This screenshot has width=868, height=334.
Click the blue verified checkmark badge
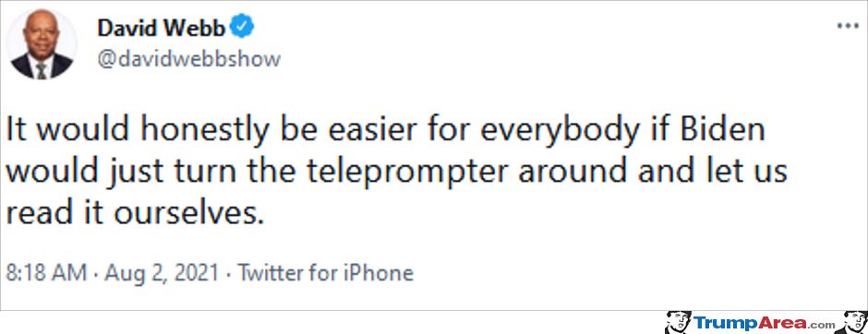(x=242, y=27)
